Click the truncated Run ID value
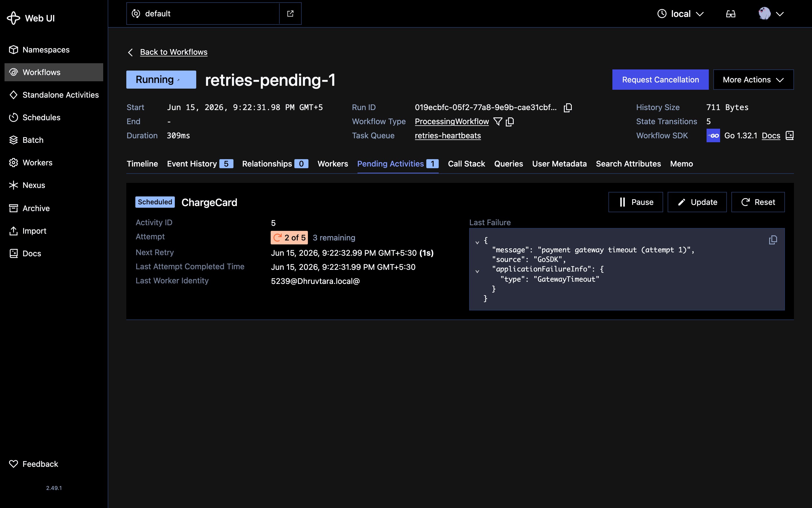The image size is (812, 508). tap(486, 108)
